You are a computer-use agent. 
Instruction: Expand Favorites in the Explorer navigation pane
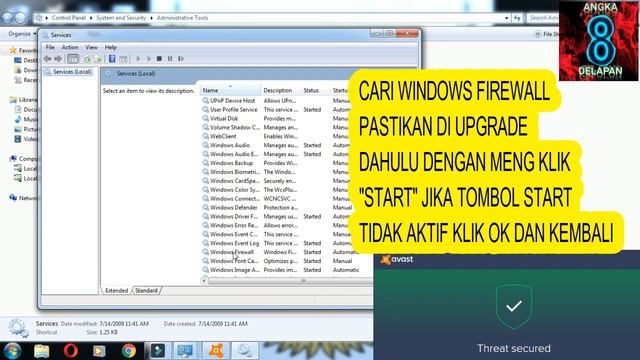[x=23, y=51]
